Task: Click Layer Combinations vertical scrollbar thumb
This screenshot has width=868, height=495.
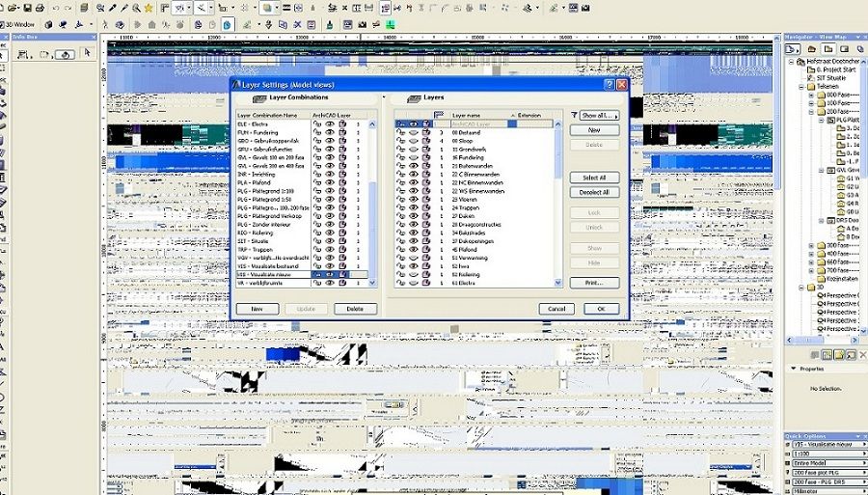Action: [x=372, y=228]
